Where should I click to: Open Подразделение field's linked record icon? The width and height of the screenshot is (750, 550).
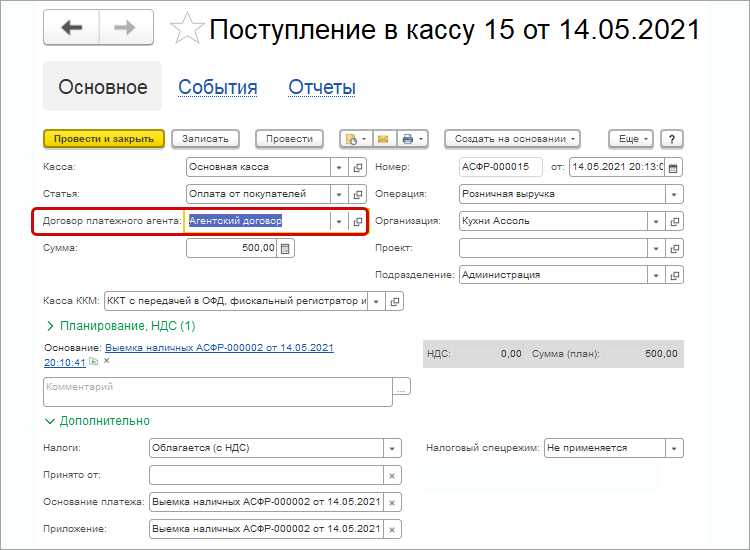[674, 275]
